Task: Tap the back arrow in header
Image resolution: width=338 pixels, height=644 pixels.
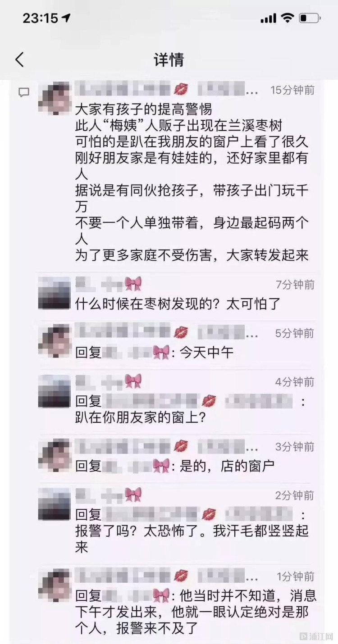Action: point(19,59)
